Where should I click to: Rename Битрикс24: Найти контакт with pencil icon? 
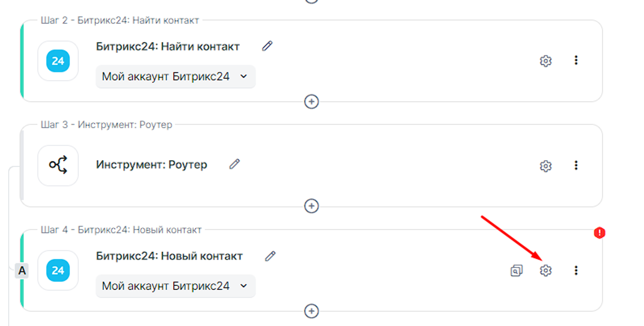tap(267, 46)
